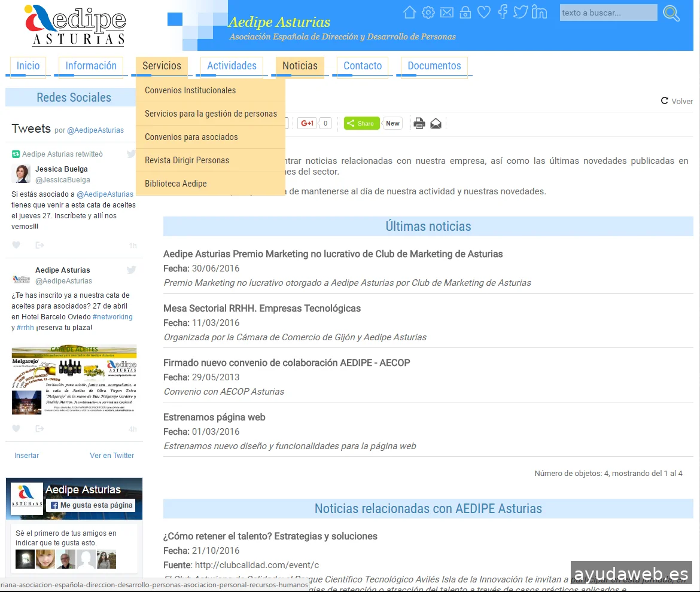700x592 pixels.
Task: Open Biblioteca Aedipe from the dropdown
Action: (x=176, y=184)
